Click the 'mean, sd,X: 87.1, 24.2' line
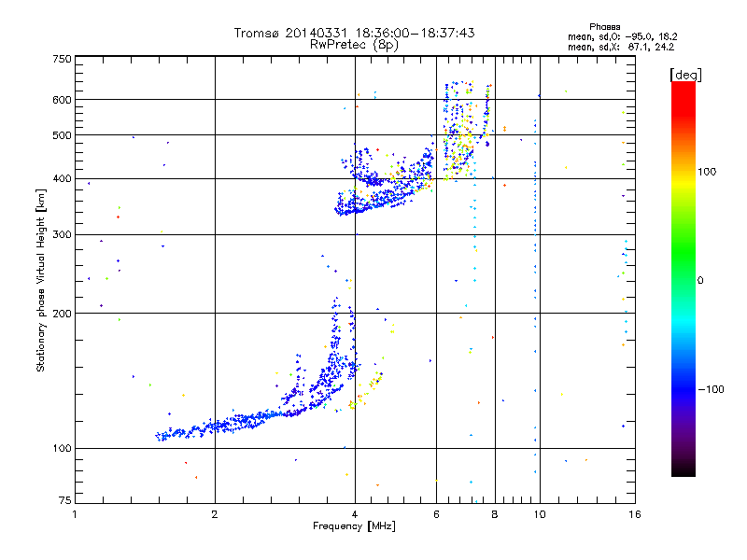 coord(621,47)
